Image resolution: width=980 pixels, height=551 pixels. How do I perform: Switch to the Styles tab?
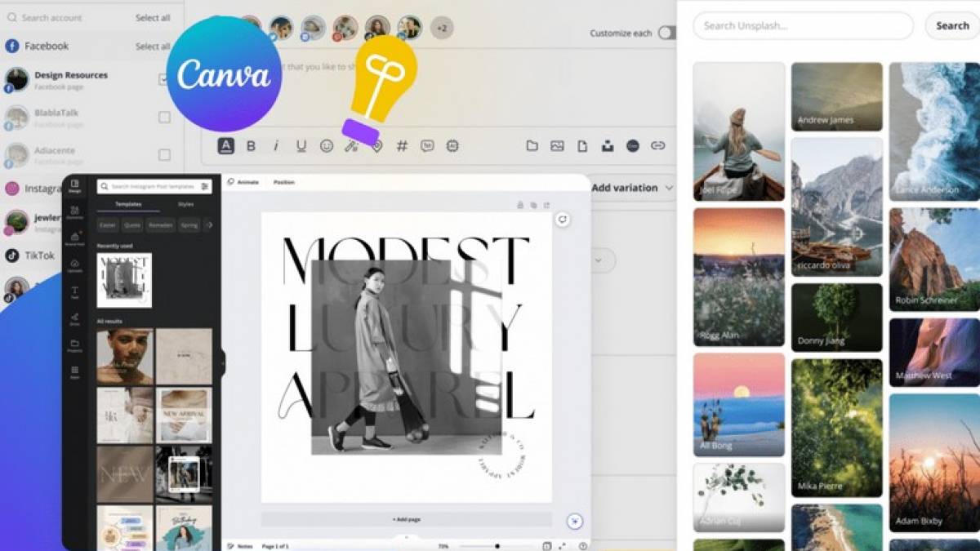point(185,204)
